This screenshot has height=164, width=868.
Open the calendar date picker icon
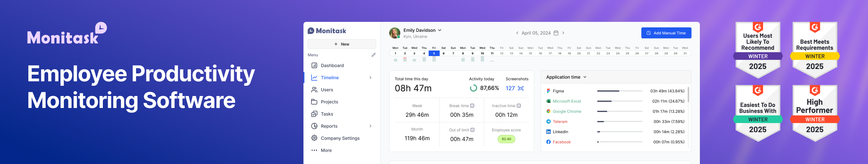556,33
